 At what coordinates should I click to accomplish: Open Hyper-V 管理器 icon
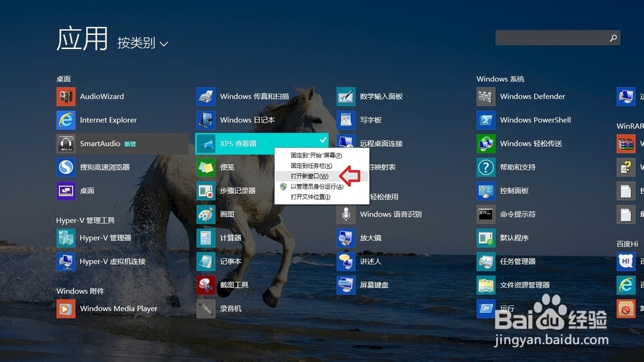[66, 238]
